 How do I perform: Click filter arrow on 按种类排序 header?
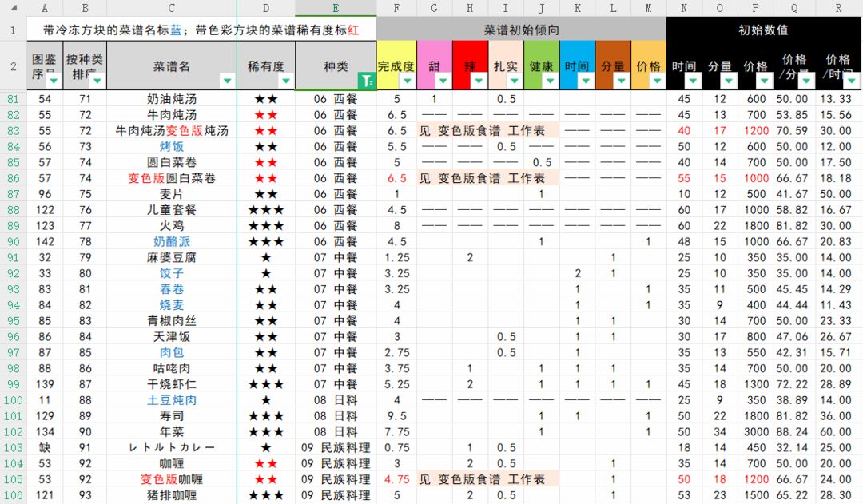tap(97, 81)
